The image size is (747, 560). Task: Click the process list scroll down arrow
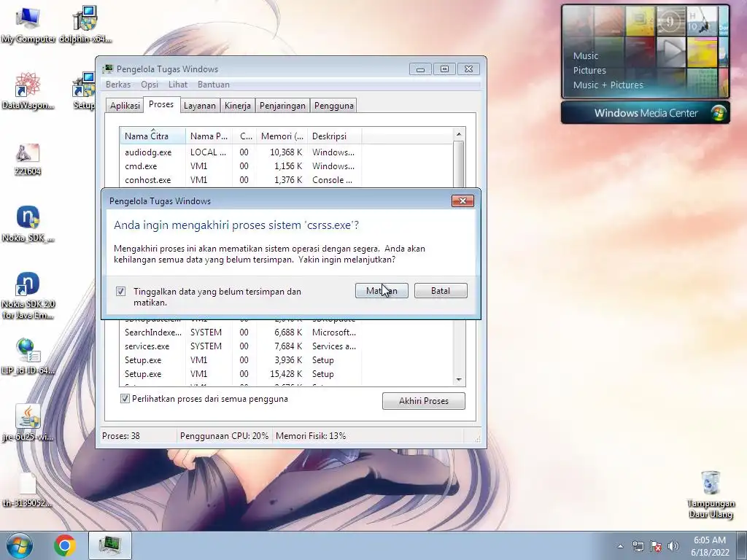(x=459, y=379)
